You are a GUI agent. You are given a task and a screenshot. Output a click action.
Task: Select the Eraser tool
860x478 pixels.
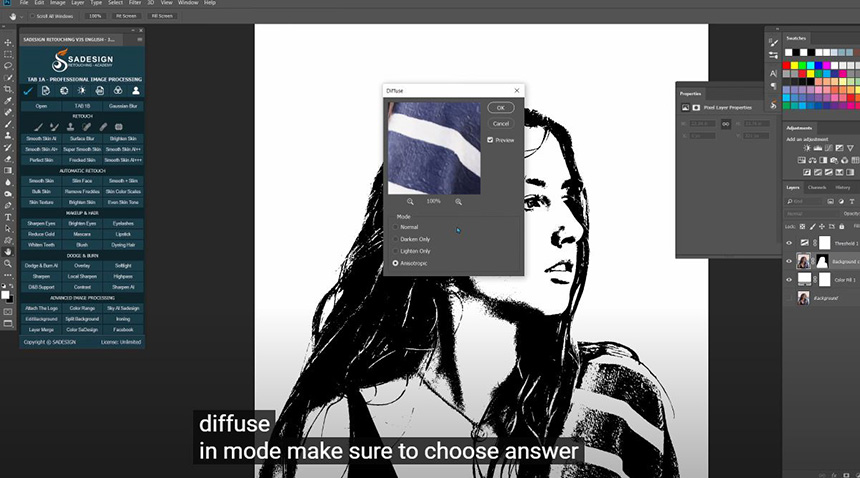[8, 159]
